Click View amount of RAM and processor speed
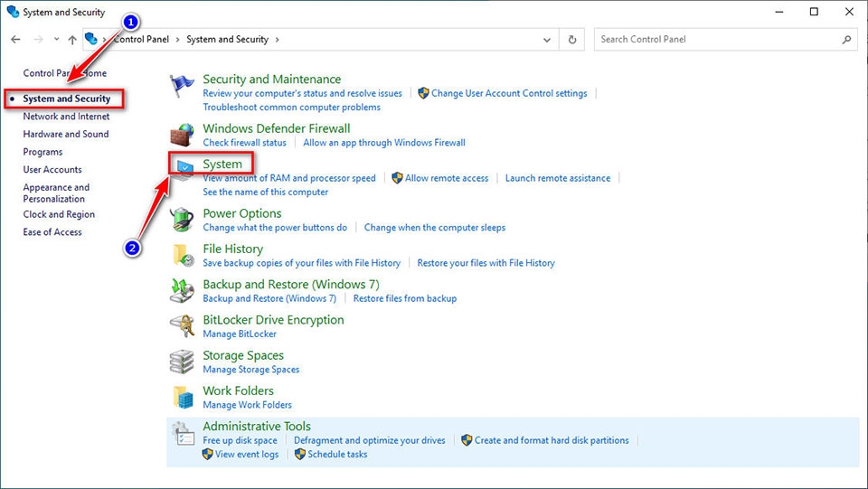The height and width of the screenshot is (489, 868). [289, 178]
